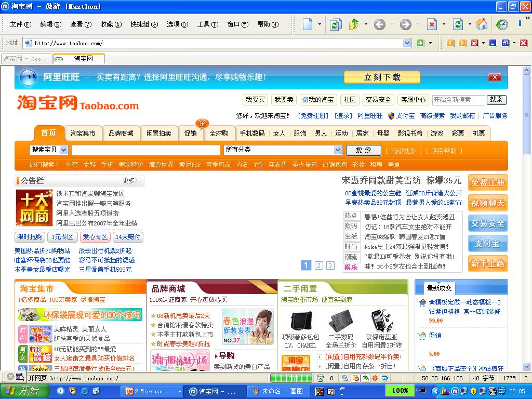Expand the toolbar overflow chevron

pyautogui.click(x=527, y=18)
